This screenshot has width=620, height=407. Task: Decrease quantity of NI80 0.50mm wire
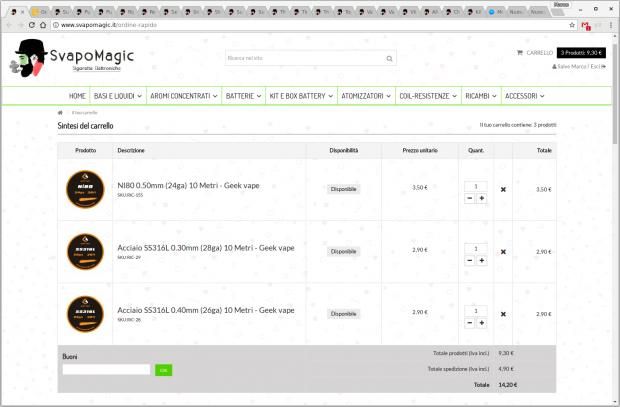click(x=469, y=198)
